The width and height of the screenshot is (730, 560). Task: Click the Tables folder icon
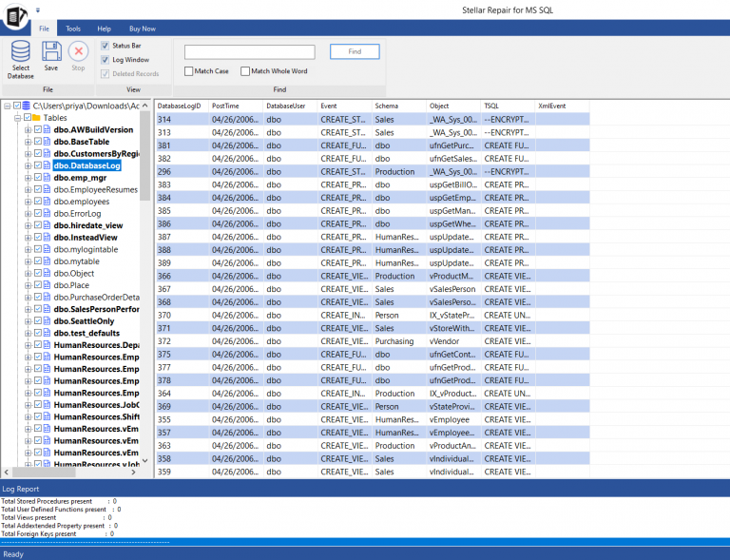pyautogui.click(x=36, y=118)
